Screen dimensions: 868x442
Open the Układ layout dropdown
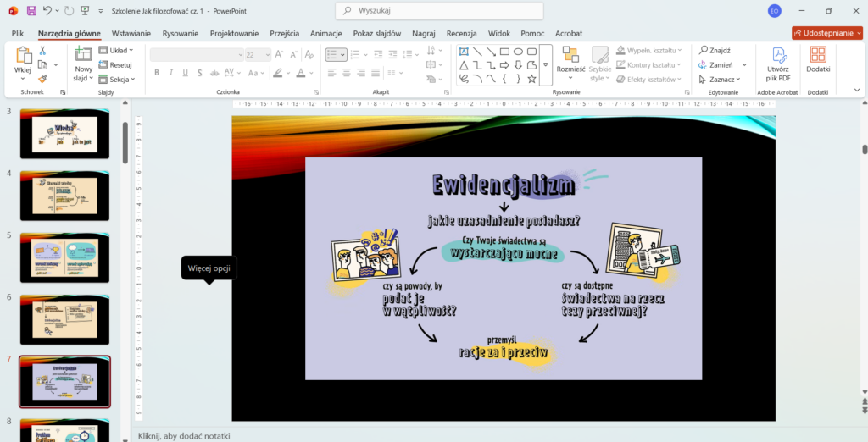coord(117,50)
